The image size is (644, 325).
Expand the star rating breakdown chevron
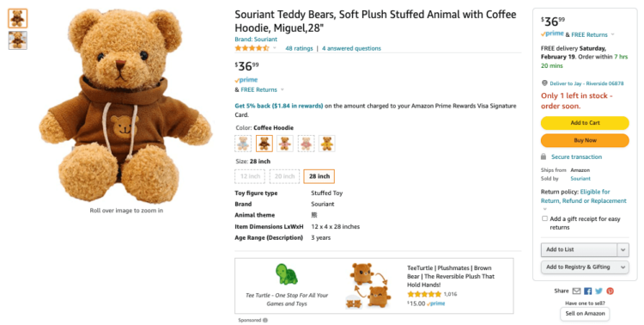[275, 48]
